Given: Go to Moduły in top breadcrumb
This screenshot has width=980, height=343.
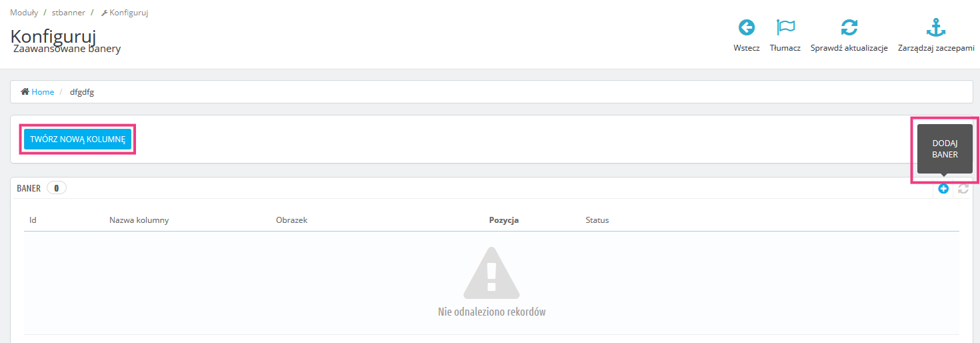Looking at the screenshot, I should (x=24, y=13).
